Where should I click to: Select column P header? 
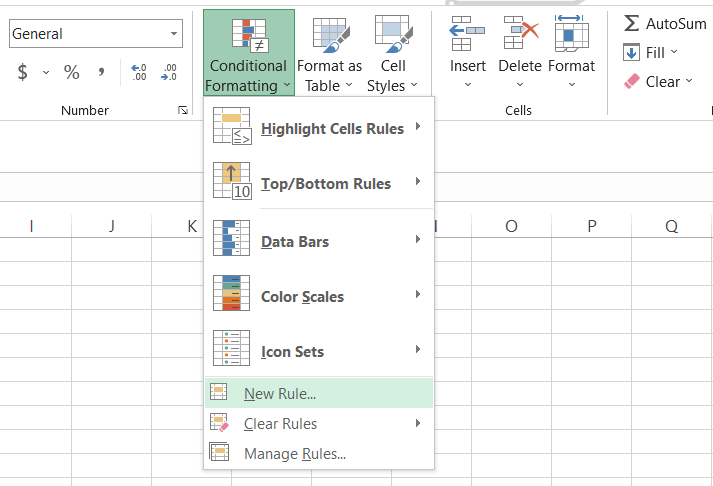point(591,226)
